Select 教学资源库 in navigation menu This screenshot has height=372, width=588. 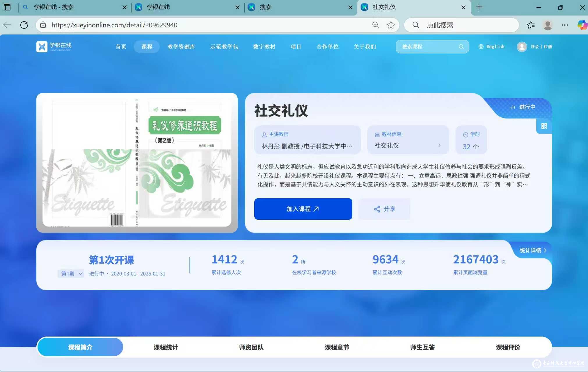coord(181,46)
